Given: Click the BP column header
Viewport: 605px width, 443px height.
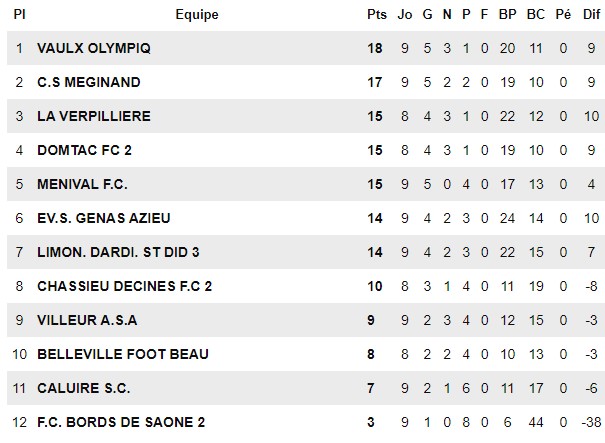Looking at the screenshot, I should (507, 14).
